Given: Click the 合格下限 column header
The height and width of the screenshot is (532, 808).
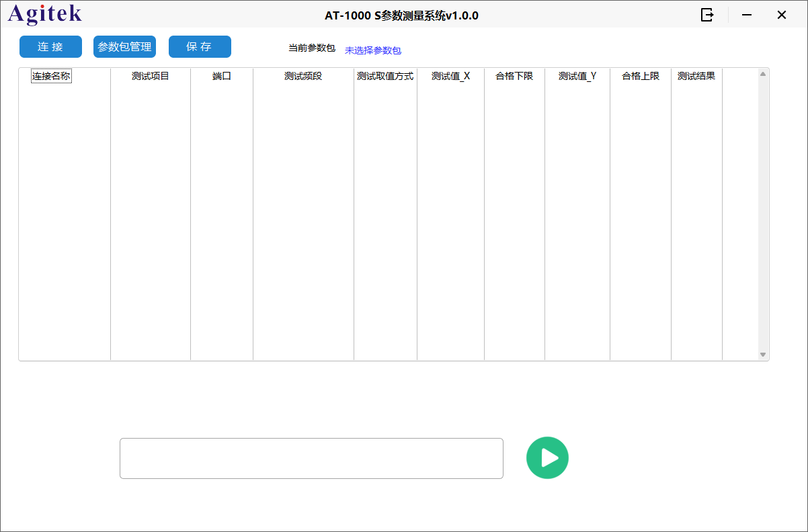Looking at the screenshot, I should tap(514, 76).
